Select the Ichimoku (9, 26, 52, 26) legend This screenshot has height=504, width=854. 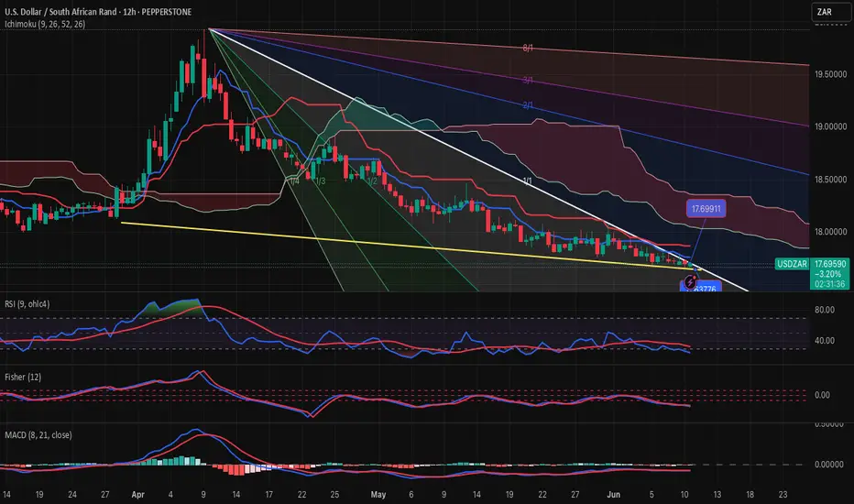coord(45,24)
